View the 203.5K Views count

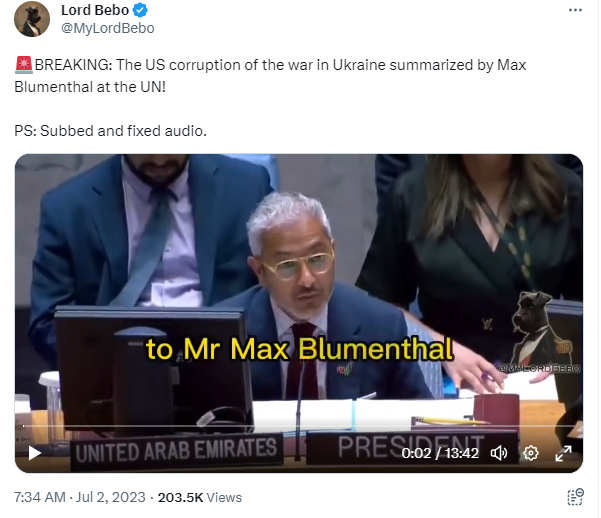(200, 497)
